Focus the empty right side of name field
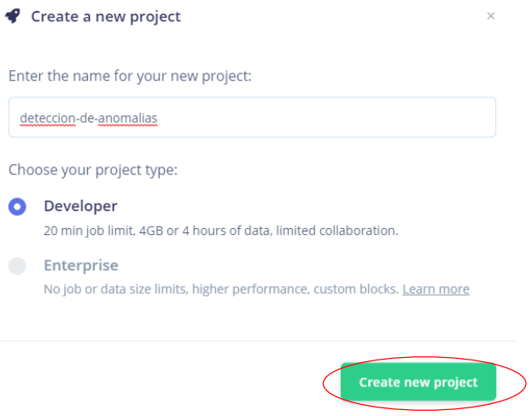 tap(342, 118)
